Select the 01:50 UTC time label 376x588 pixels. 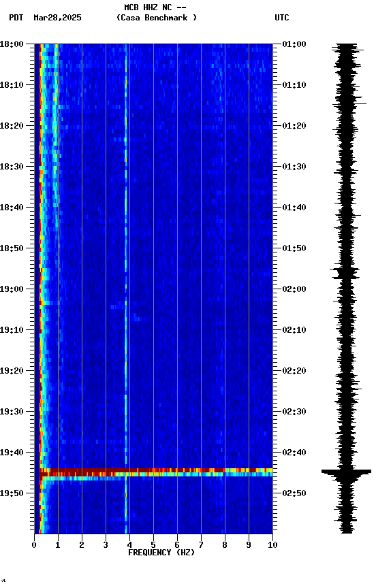coord(294,248)
